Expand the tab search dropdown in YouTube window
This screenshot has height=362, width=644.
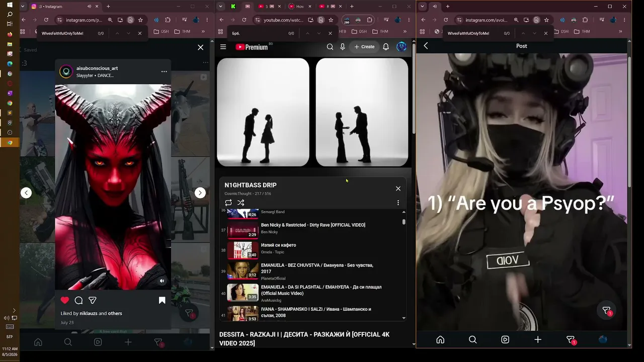coord(220,7)
